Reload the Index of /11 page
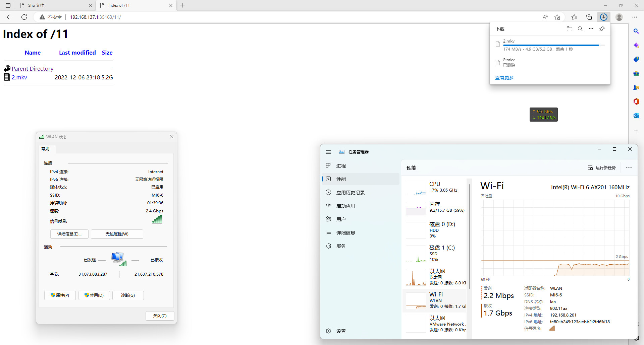The height and width of the screenshot is (345, 644). [x=24, y=17]
